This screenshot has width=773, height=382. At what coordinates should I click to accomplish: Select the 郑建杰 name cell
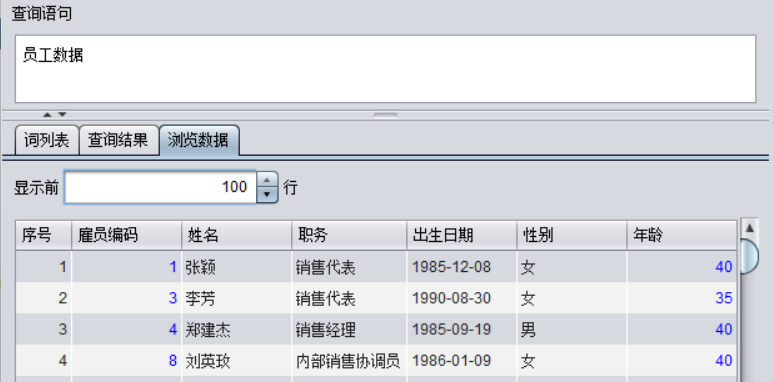pos(237,329)
